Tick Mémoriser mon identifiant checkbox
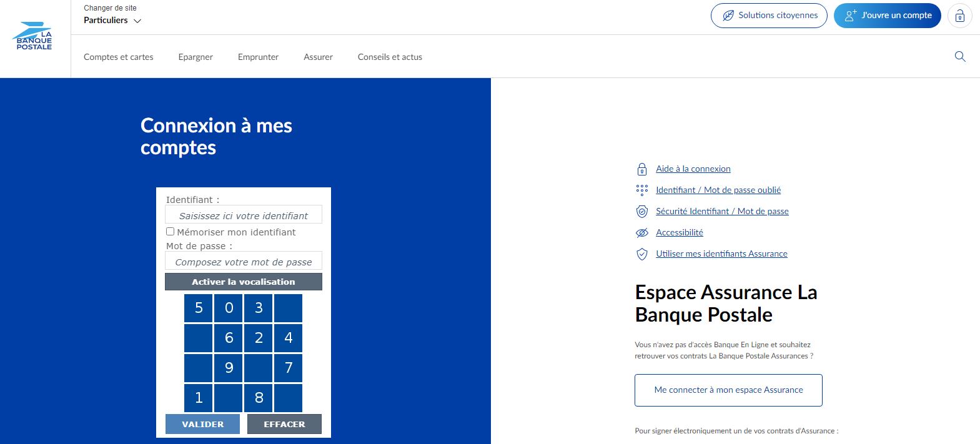The image size is (980, 444). point(170,232)
